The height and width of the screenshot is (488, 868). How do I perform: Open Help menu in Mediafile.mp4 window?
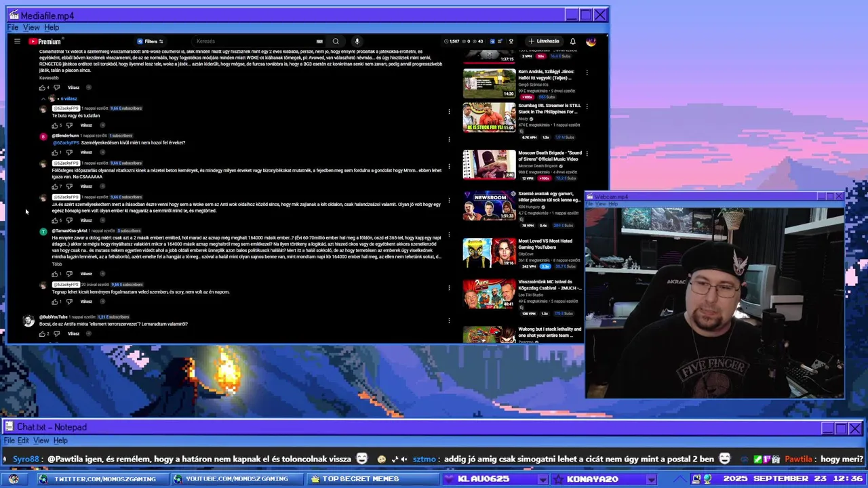(x=52, y=27)
